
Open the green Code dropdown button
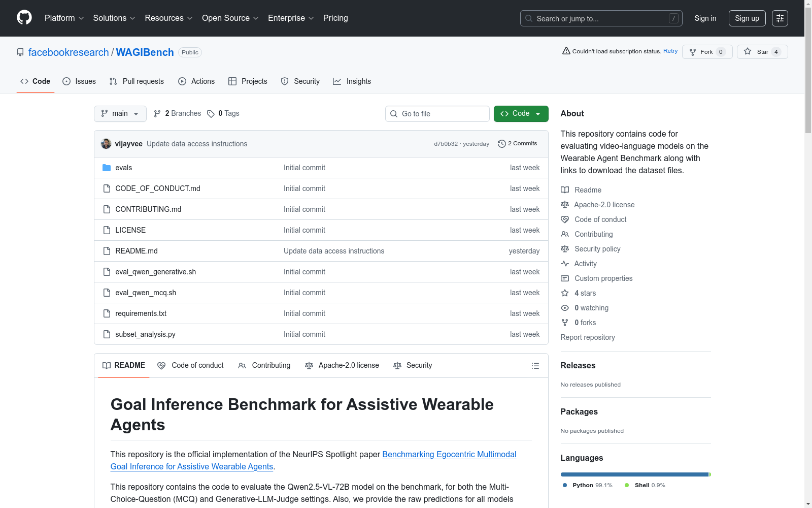521,114
